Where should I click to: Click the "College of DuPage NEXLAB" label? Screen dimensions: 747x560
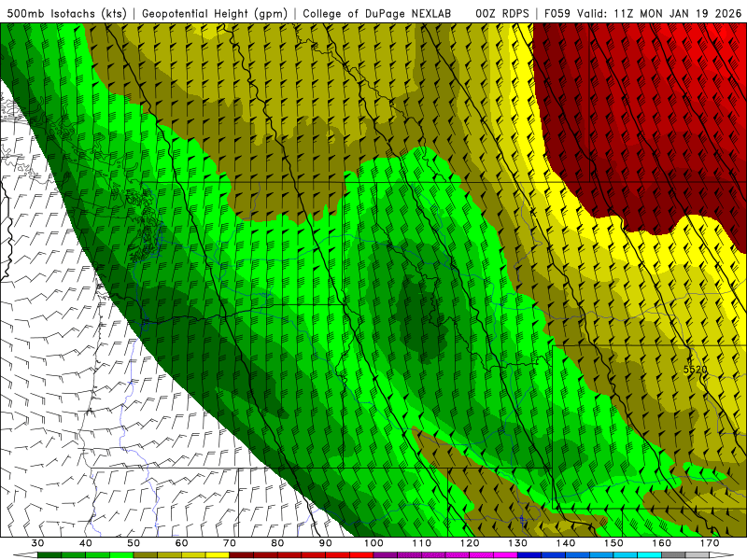click(x=376, y=13)
